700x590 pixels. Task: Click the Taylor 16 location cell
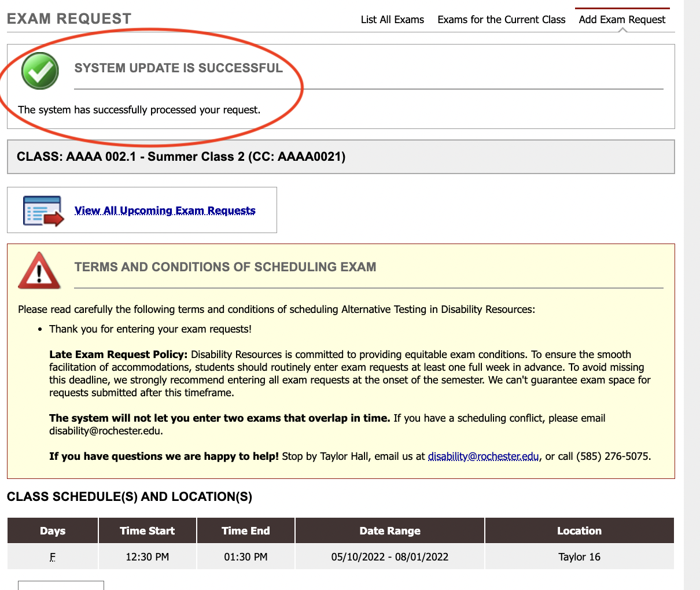(x=580, y=557)
